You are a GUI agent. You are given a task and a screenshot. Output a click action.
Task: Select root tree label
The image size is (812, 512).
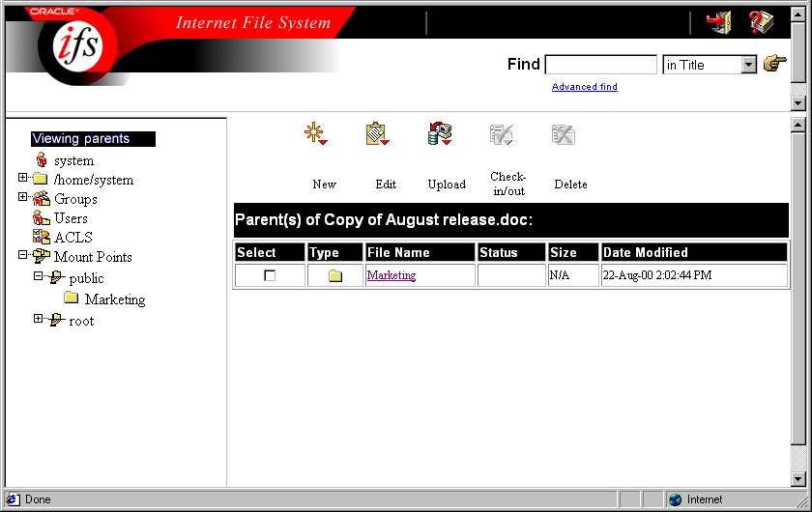pyautogui.click(x=81, y=321)
